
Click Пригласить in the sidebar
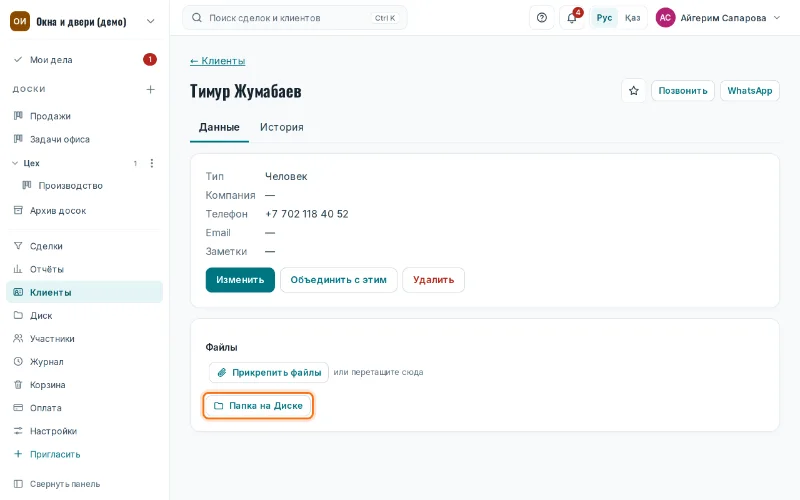(x=85, y=454)
